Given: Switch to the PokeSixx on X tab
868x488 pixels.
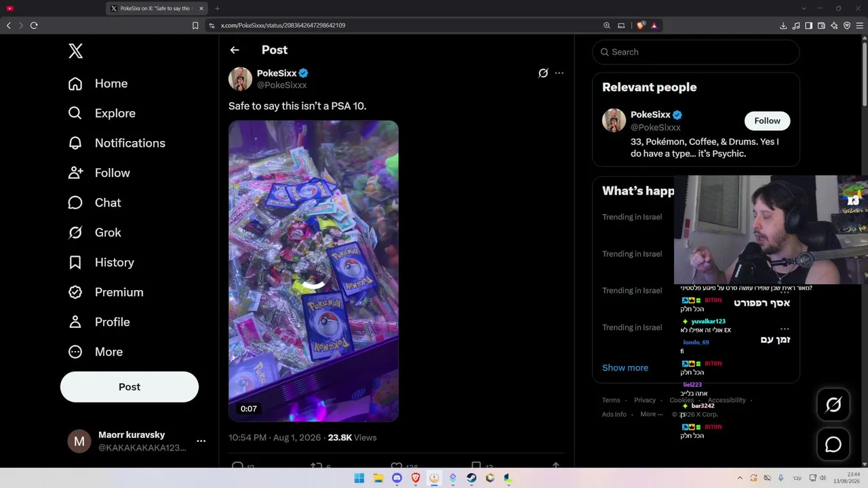Looking at the screenshot, I should (157, 9).
